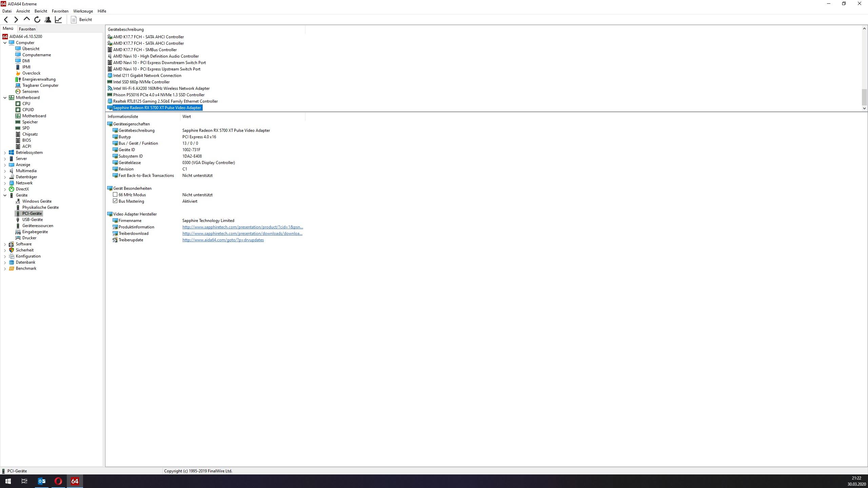The height and width of the screenshot is (488, 868).
Task: Select the Overclock flame item
Action: click(x=31, y=73)
